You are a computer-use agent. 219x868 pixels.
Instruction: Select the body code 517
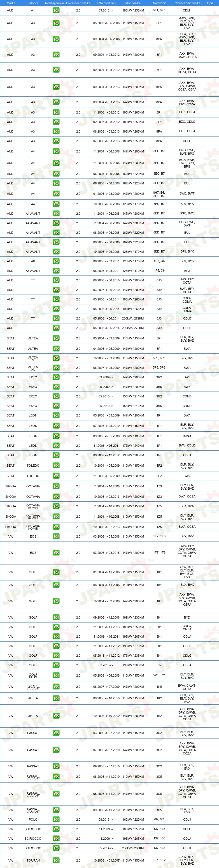click(x=159, y=665)
